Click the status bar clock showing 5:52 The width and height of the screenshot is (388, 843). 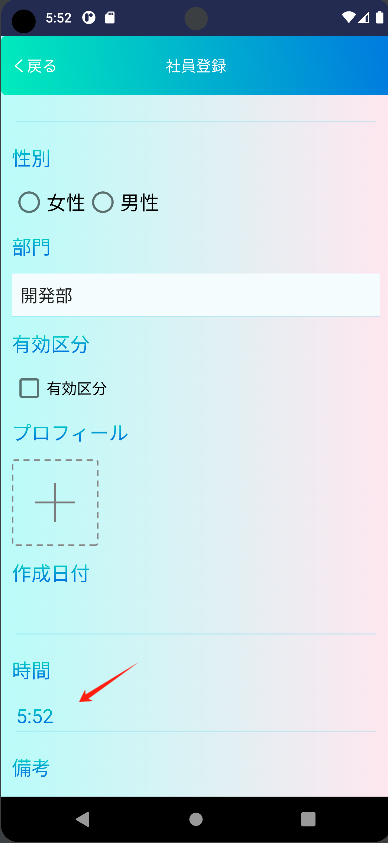tap(59, 18)
